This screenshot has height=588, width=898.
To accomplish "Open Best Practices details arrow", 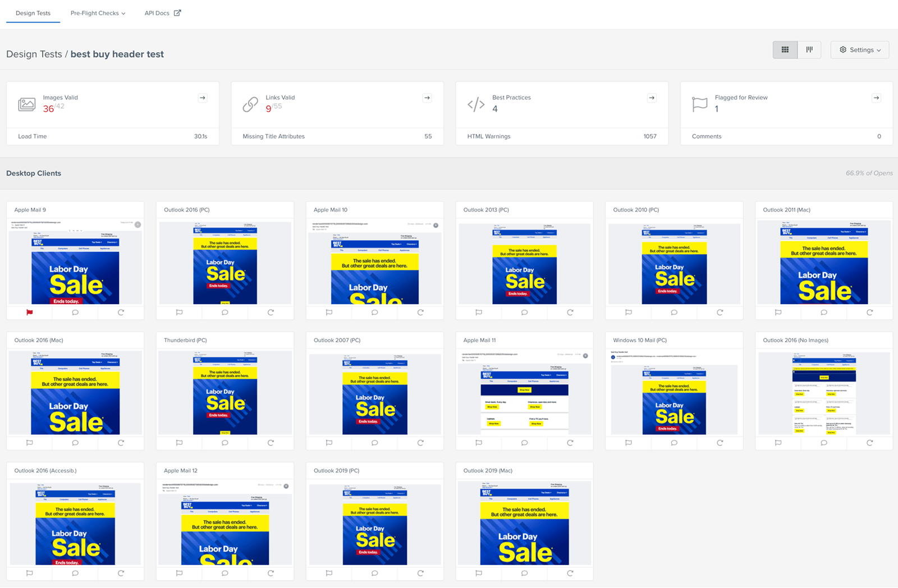I will coord(652,98).
